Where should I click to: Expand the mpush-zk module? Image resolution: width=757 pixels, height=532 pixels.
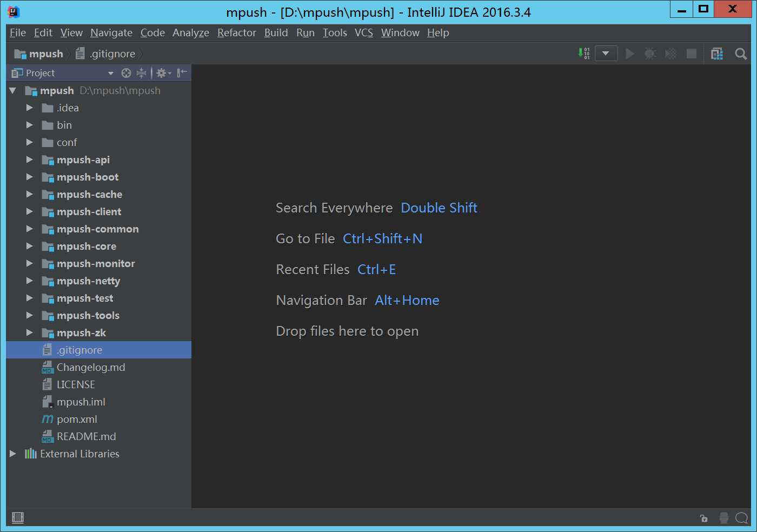29,332
